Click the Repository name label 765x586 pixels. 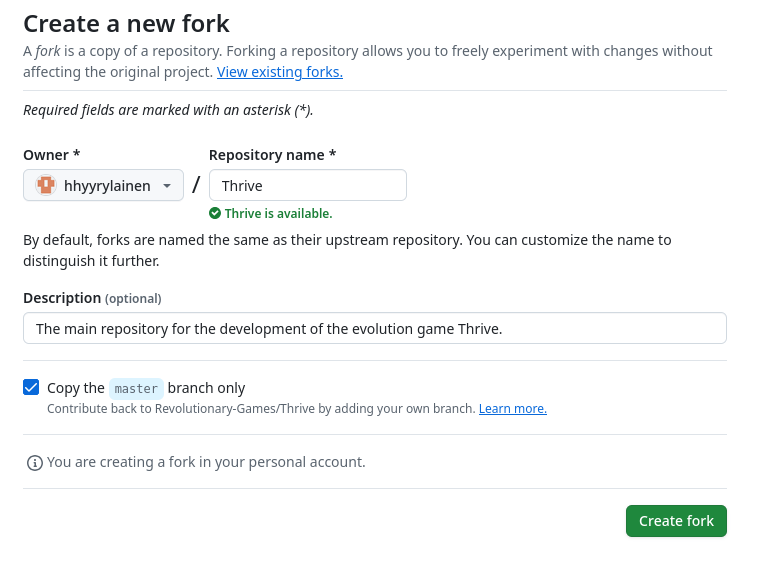(x=272, y=155)
